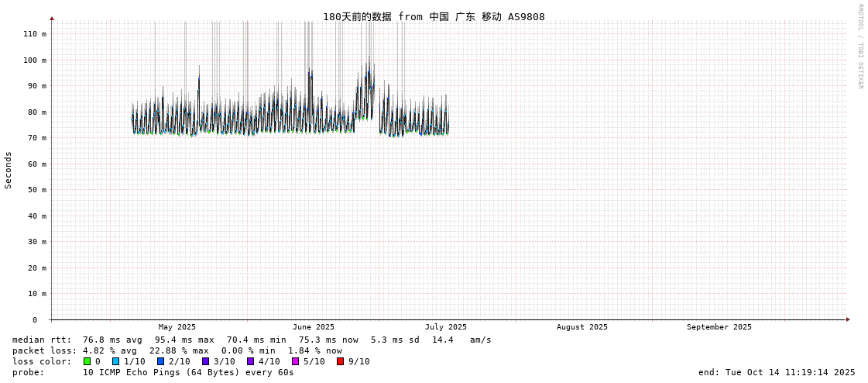Select the September 2025 x-axis label

coord(719,327)
